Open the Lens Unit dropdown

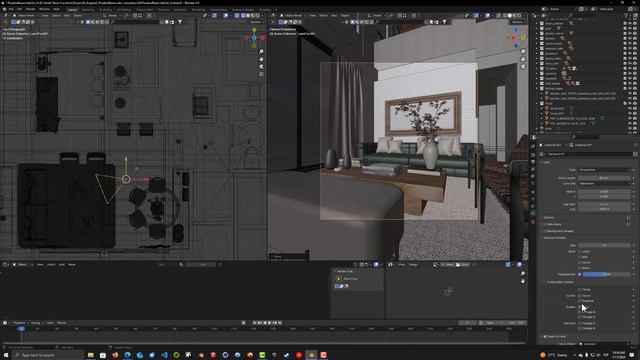[604, 183]
